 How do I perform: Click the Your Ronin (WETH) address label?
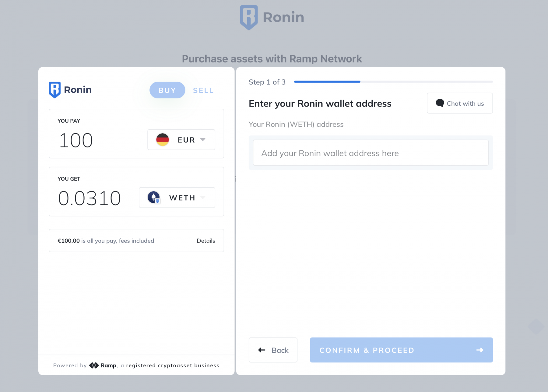point(296,124)
